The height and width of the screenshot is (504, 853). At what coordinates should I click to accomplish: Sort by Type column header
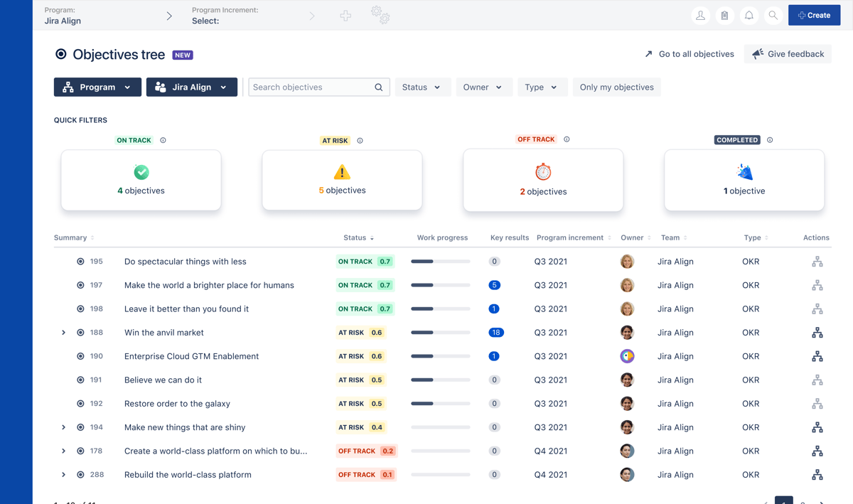pyautogui.click(x=756, y=237)
